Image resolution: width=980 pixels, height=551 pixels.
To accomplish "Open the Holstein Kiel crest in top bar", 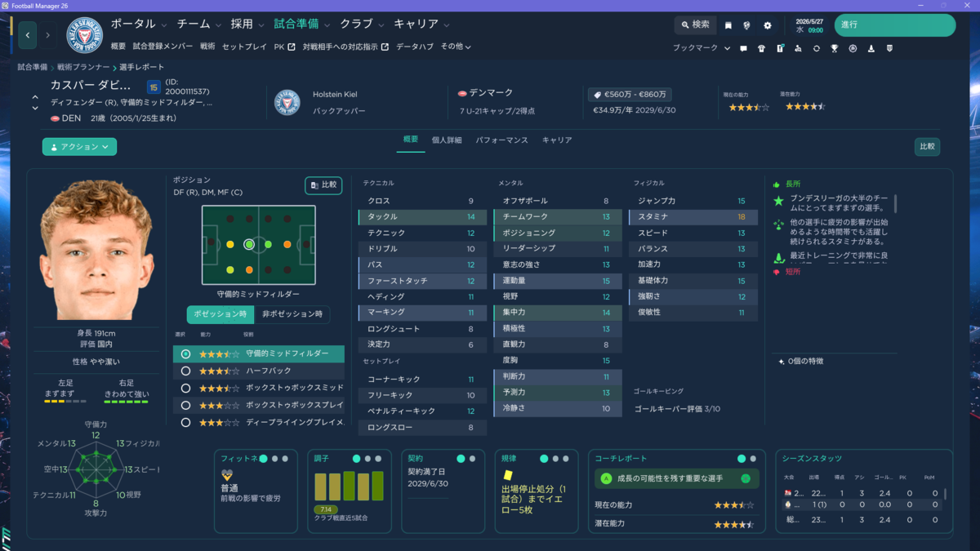I will tap(84, 35).
